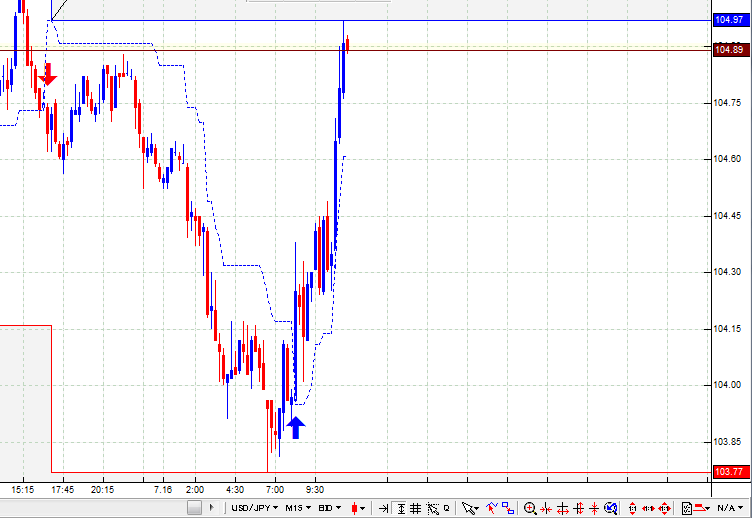Screen dimensions: 752x518
Task: Select the line-drawing cursor tool
Action: 492,507
